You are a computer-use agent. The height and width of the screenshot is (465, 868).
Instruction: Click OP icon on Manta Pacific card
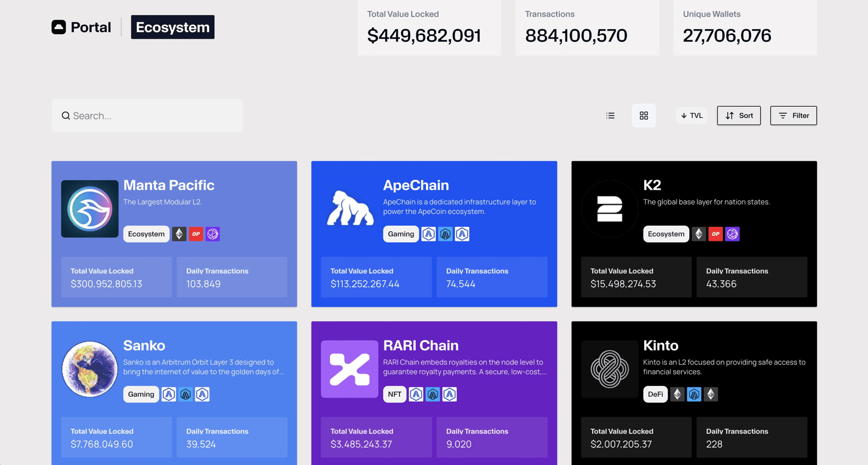pyautogui.click(x=196, y=234)
